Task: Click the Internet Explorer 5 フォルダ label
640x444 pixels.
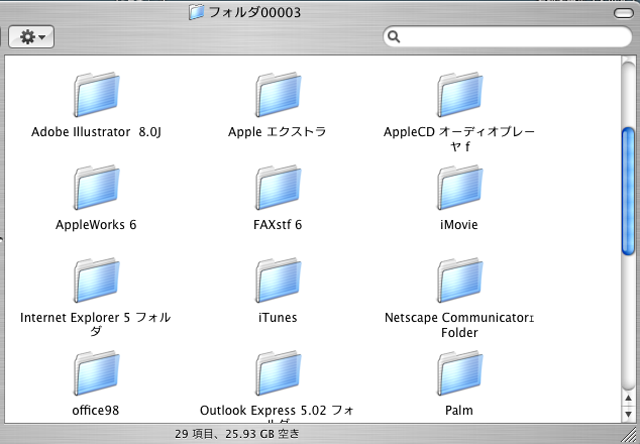Action: coord(96,325)
